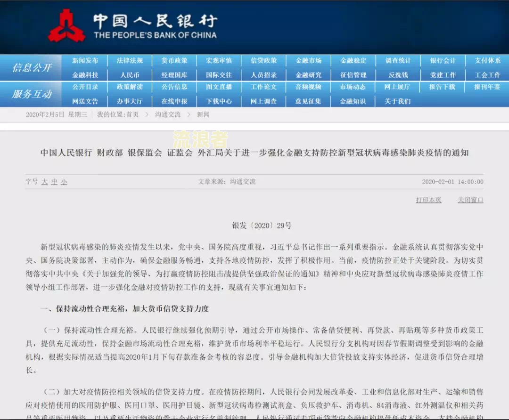Open 公告信息 under 服务互动
This screenshot has height=420, width=509.
[x=174, y=87]
